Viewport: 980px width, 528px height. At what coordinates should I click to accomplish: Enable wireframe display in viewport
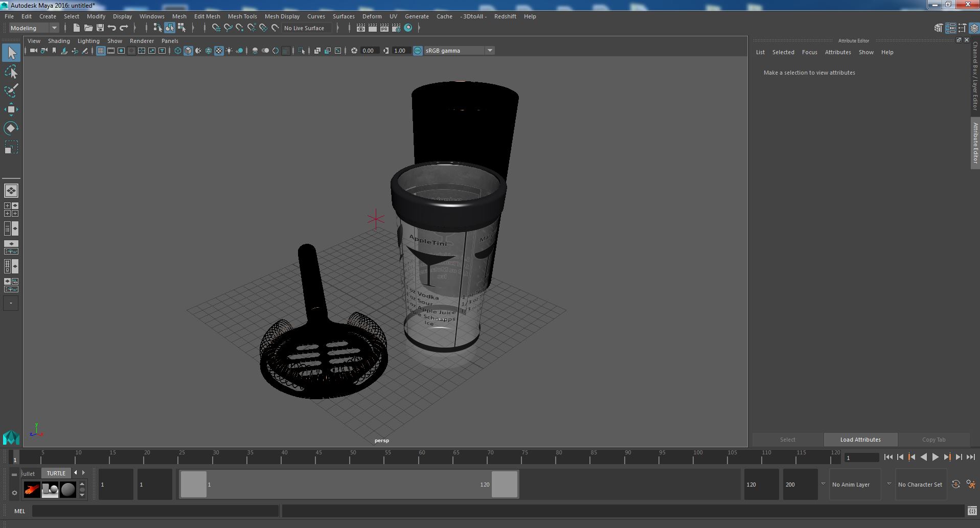pos(178,51)
